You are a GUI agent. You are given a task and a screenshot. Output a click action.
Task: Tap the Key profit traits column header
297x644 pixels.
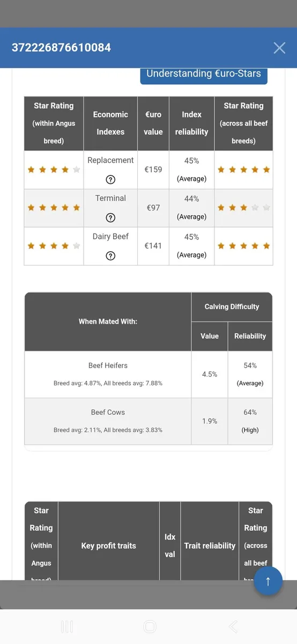coord(109,546)
